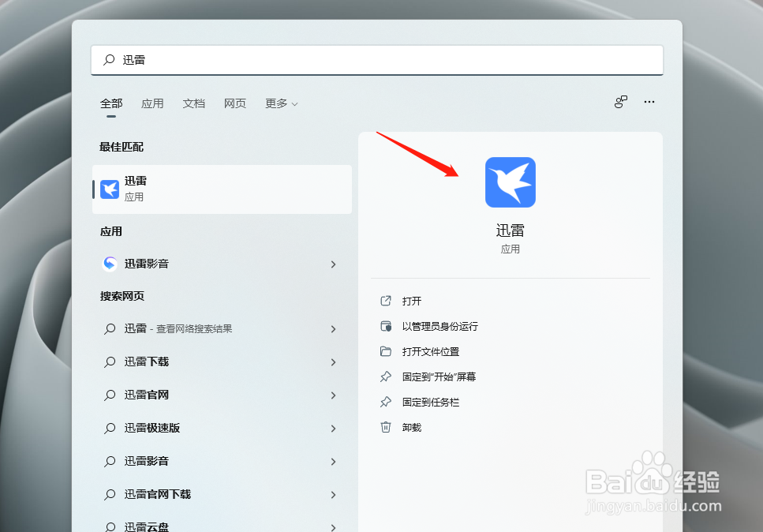Expand 迅雷影音 app result chevron
Image resolution: width=763 pixels, height=532 pixels.
[333, 264]
